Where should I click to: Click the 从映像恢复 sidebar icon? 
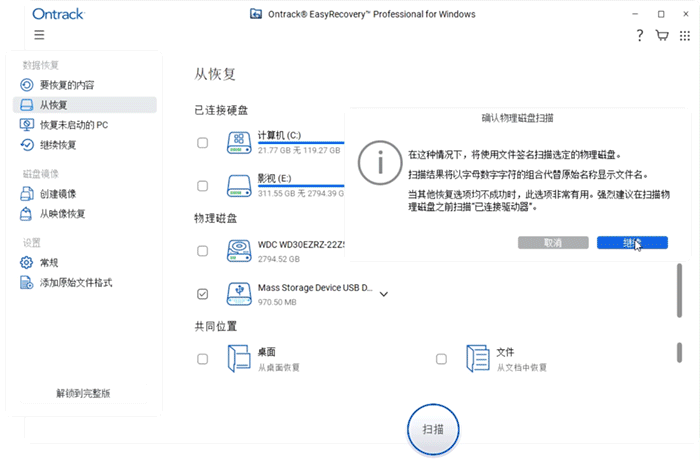[26, 214]
